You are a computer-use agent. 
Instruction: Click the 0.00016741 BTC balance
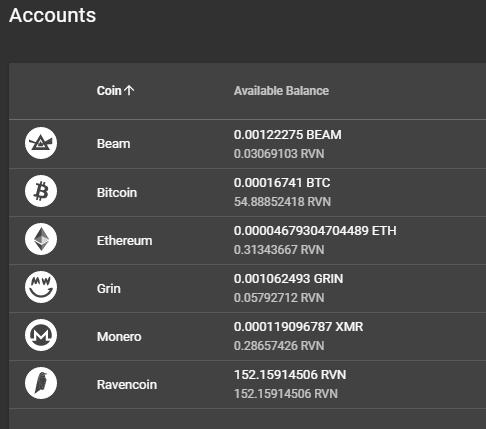[x=282, y=183]
